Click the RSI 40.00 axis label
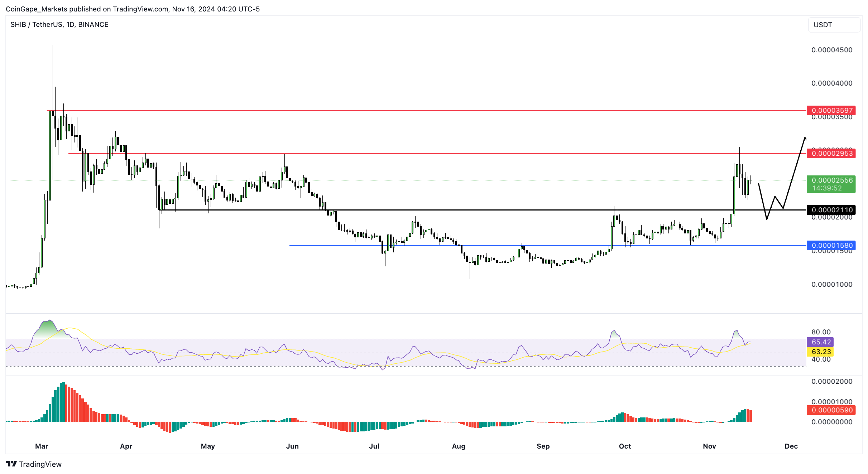The image size is (868, 474). (x=821, y=359)
